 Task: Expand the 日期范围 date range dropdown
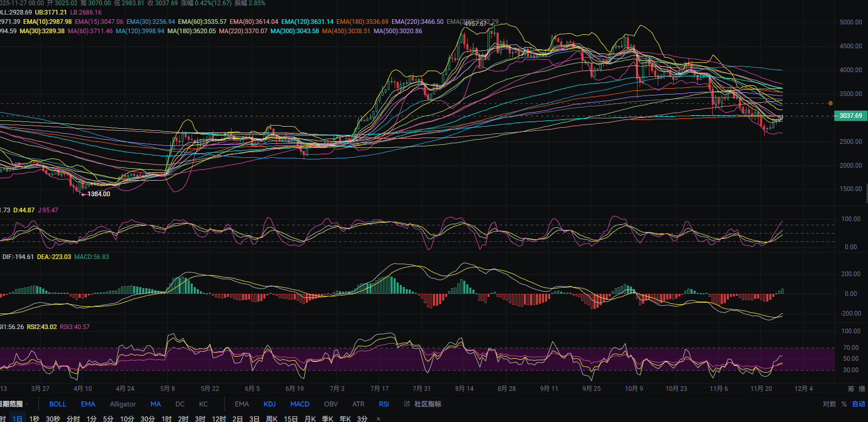coord(14,404)
